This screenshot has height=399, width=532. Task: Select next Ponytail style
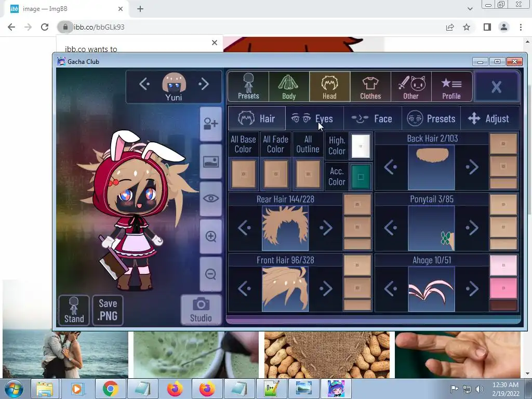(472, 228)
